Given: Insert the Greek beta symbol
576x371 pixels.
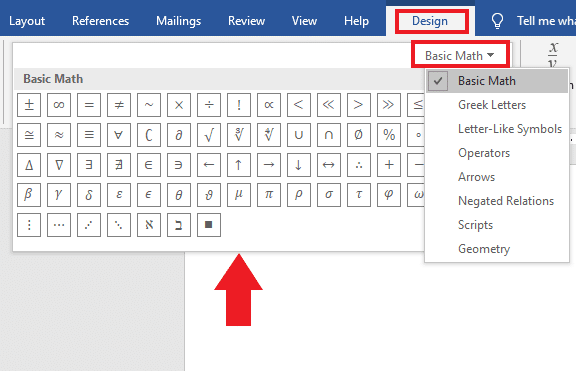Looking at the screenshot, I should pyautogui.click(x=29, y=195).
